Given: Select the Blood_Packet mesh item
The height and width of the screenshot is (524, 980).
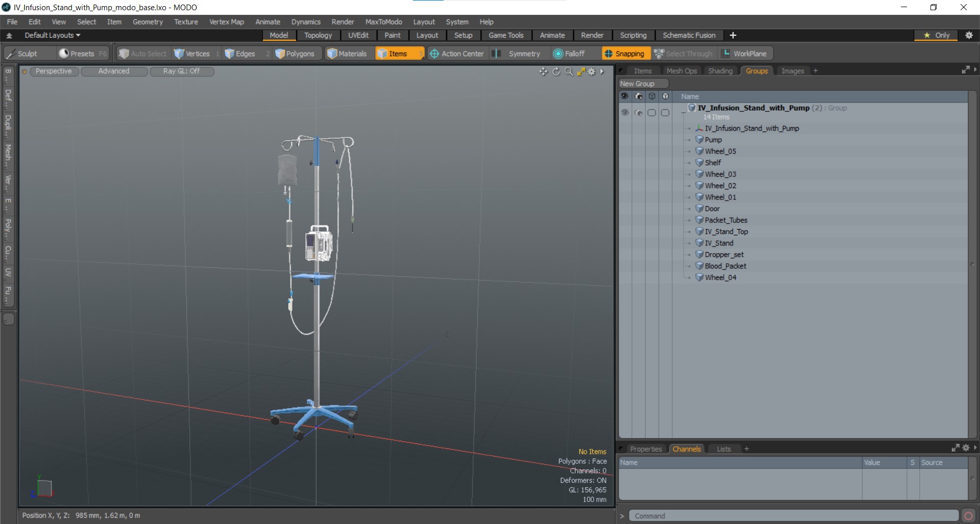Looking at the screenshot, I should [725, 266].
